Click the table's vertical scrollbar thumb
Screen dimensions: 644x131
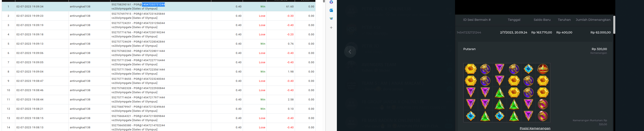click(x=324, y=1)
